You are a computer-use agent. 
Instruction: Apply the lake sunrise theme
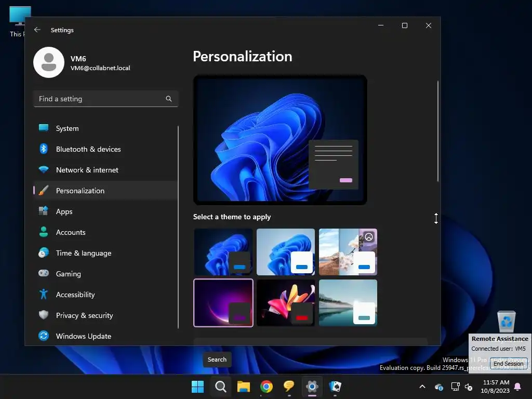click(x=348, y=303)
